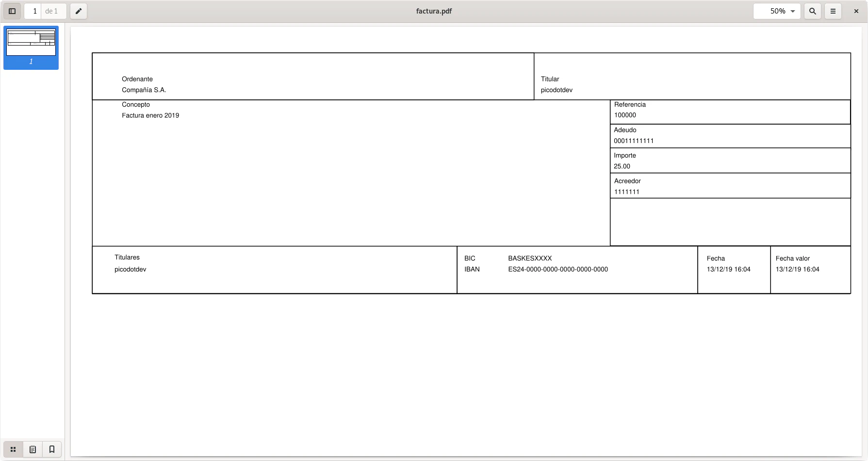
Task: Show the bookmarks panel in sidebar
Action: [x=52, y=449]
